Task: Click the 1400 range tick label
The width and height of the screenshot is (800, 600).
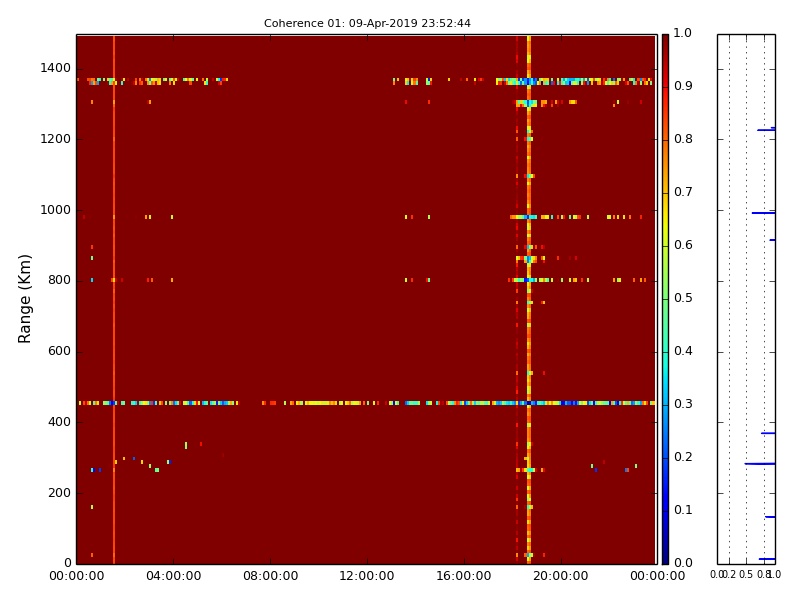Action: [x=56, y=68]
